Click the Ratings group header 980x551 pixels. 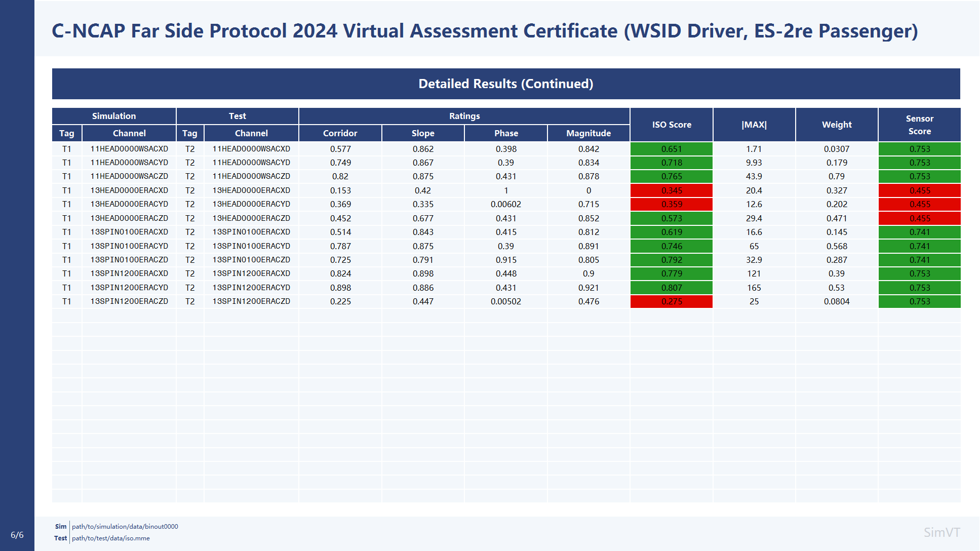(x=464, y=116)
